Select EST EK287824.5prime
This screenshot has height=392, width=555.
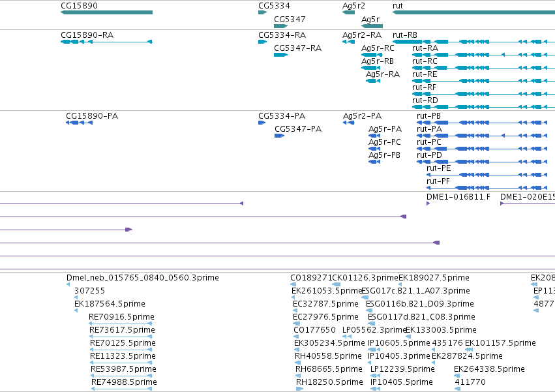click(x=467, y=356)
